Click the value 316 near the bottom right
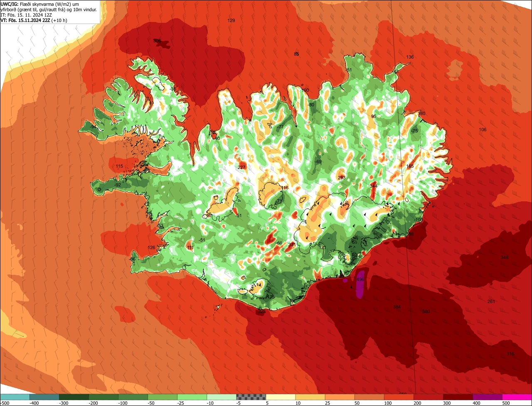Image resolution: width=532 pixels, height=406 pixels. (510, 354)
